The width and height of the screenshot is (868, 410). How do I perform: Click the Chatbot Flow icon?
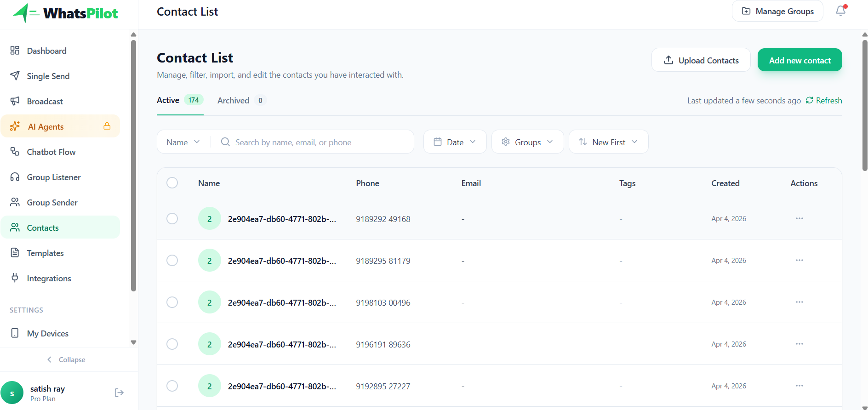(15, 151)
